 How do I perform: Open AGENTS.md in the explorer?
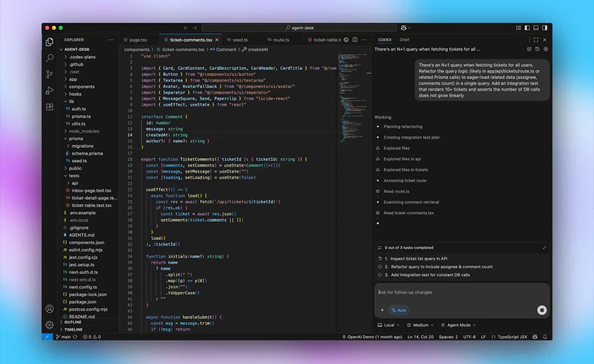click(81, 235)
